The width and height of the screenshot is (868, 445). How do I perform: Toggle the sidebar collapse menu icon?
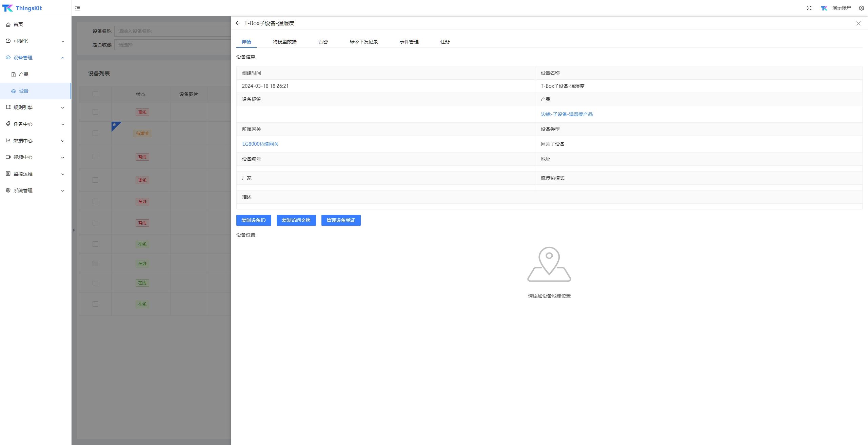(78, 8)
